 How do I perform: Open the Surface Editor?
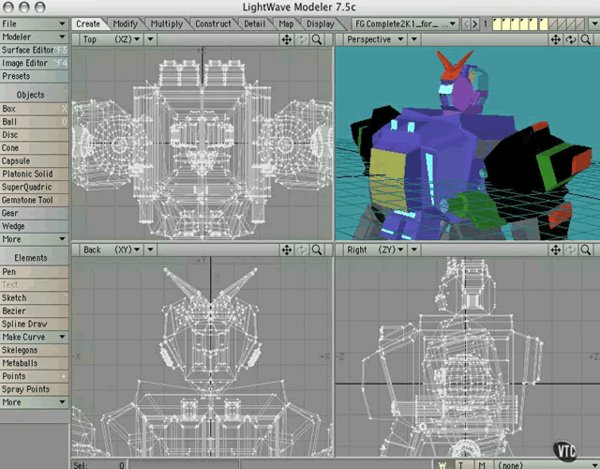[34, 50]
